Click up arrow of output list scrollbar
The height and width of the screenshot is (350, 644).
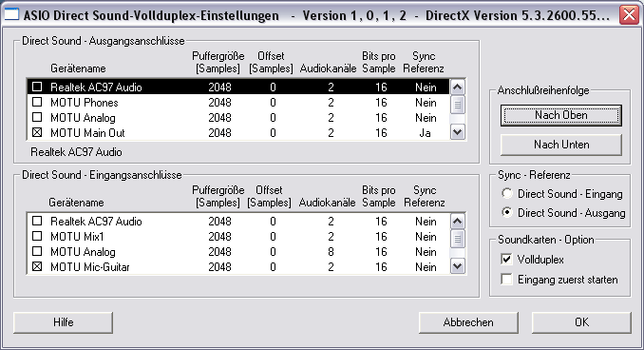click(458, 87)
